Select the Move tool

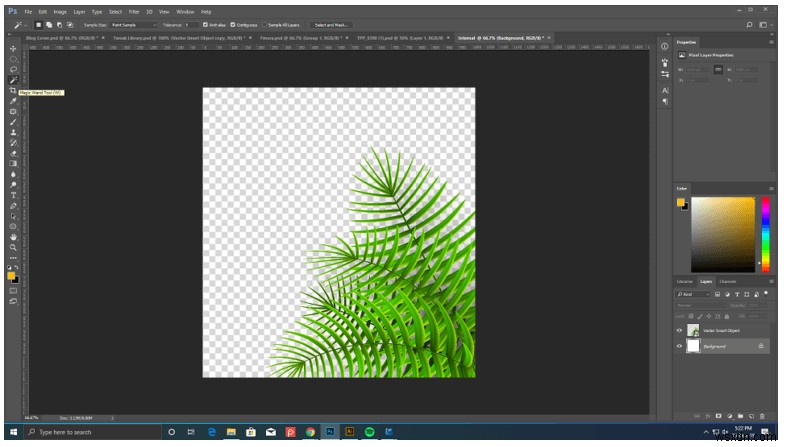13,48
